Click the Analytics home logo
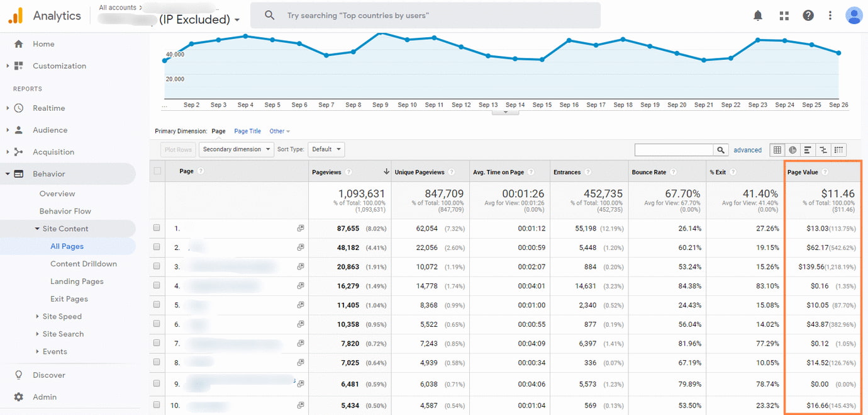This screenshot has width=868, height=415. 44,15
